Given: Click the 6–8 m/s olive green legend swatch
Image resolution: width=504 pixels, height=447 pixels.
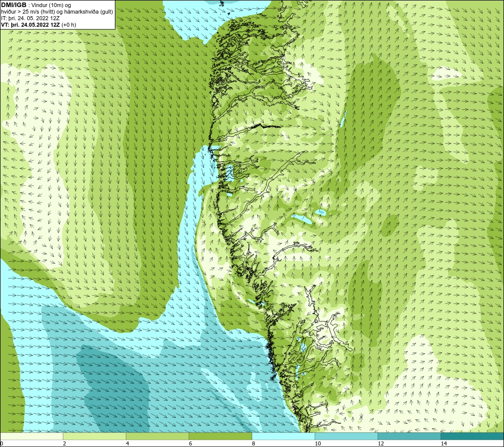Looking at the screenshot, I should tap(221, 436).
